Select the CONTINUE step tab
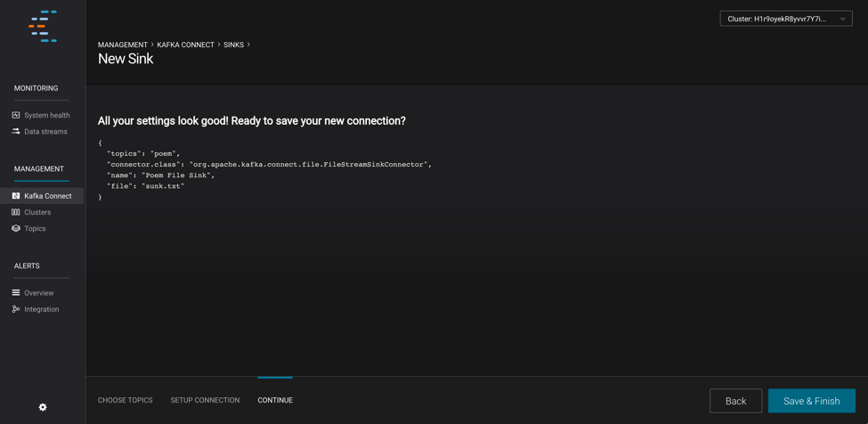This screenshot has height=424, width=868. (x=275, y=400)
